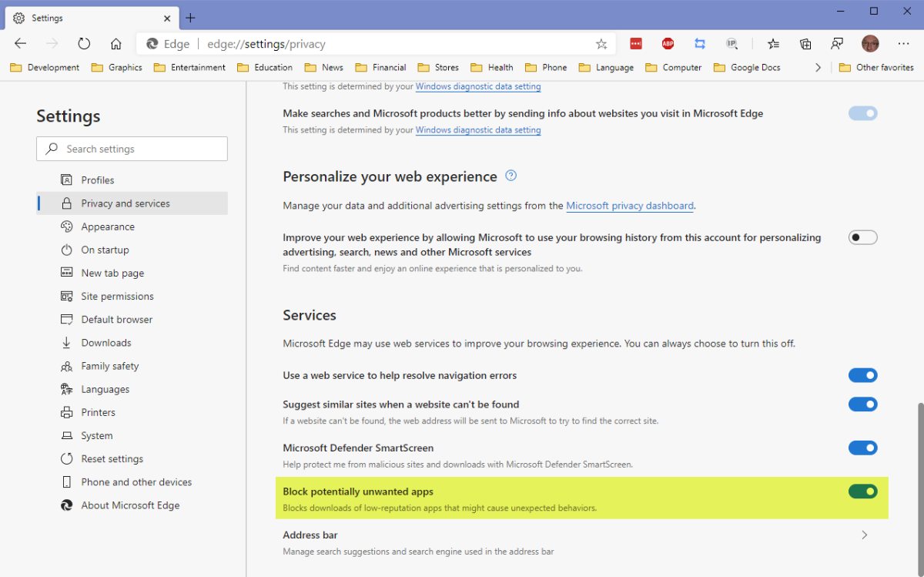Turn off navigation errors web service toggle
This screenshot has width=924, height=577.
pos(862,375)
